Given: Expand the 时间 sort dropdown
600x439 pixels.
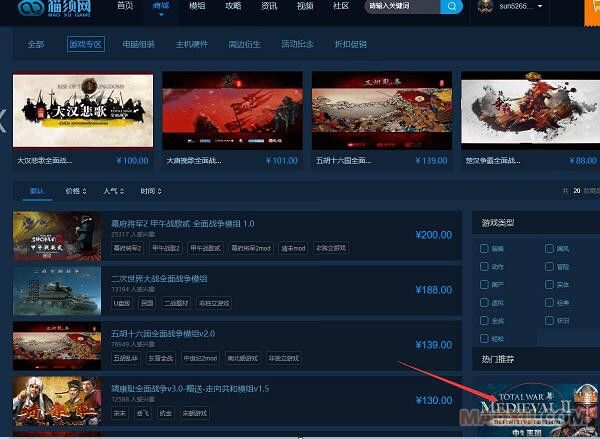Looking at the screenshot, I should (151, 191).
